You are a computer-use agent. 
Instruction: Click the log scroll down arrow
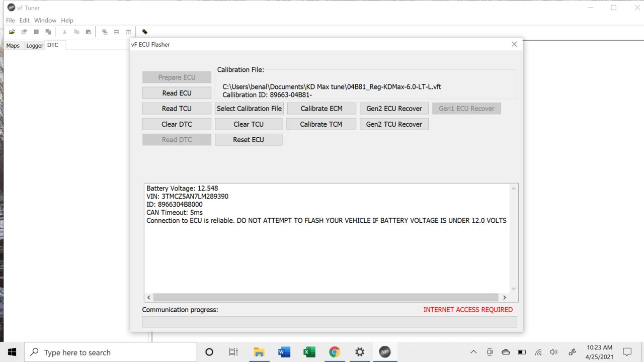[514, 289]
